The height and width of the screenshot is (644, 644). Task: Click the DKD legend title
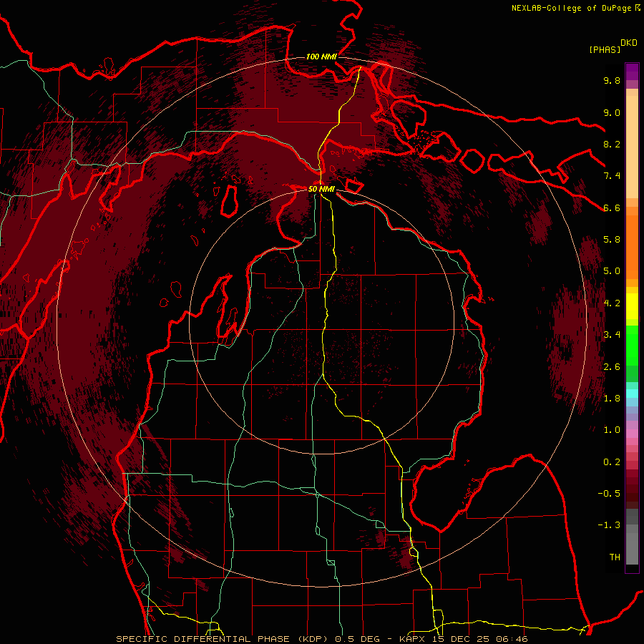click(629, 43)
